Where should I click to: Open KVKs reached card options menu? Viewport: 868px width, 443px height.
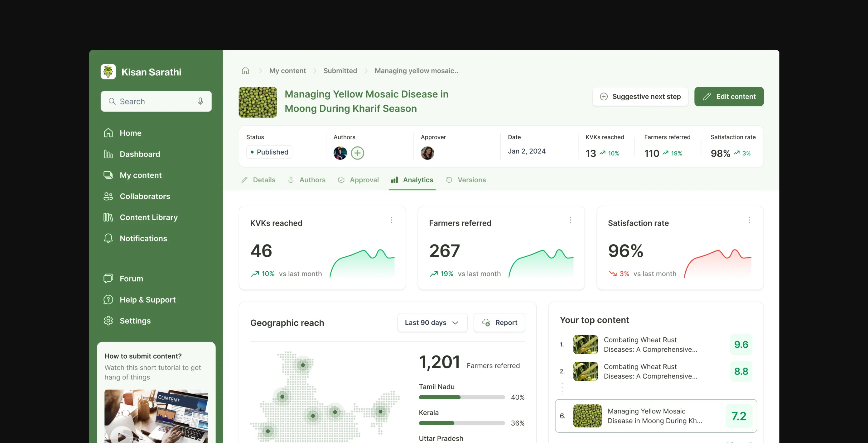click(391, 220)
